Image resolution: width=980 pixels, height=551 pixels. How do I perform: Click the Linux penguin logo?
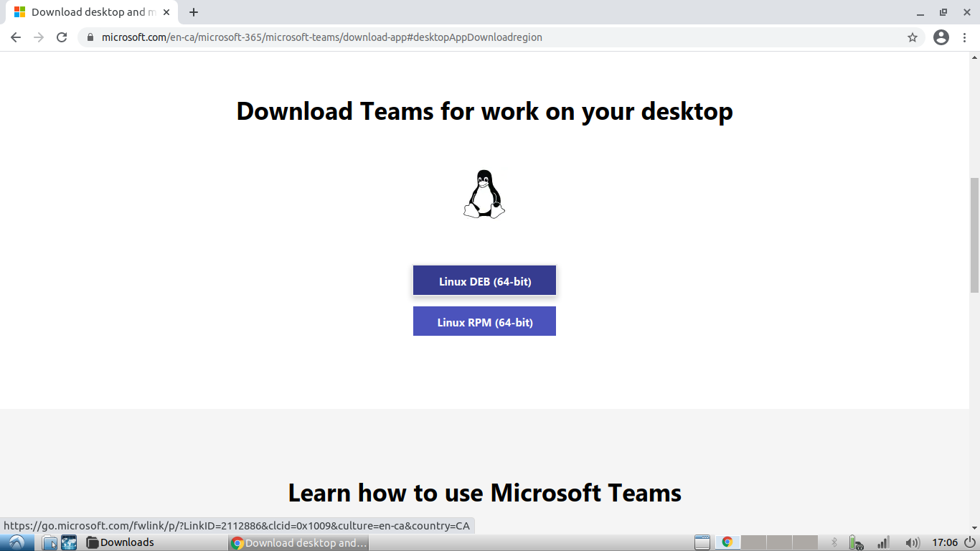pos(484,194)
